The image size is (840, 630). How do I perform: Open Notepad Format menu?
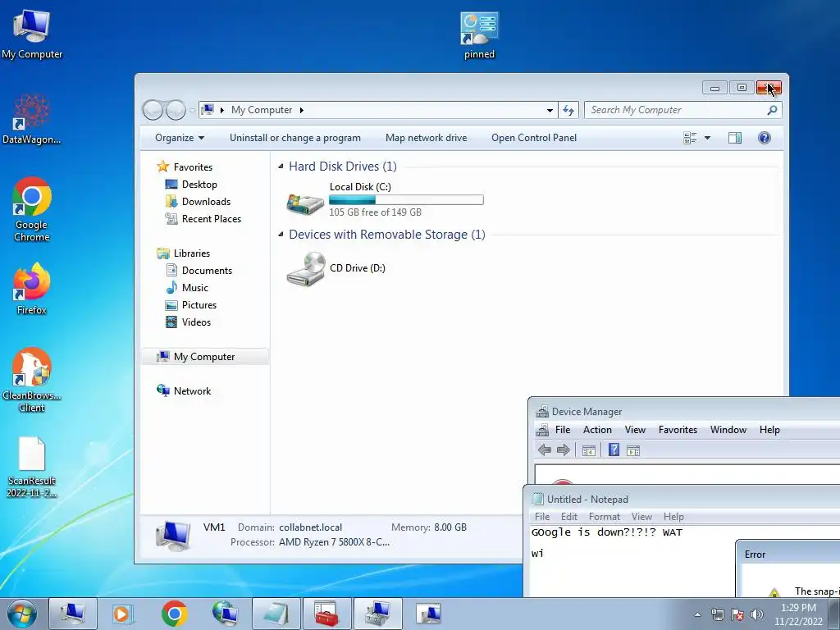(605, 517)
